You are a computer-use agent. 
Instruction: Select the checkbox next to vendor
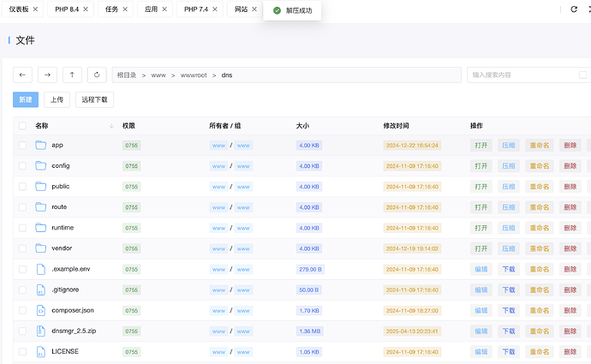(22, 248)
